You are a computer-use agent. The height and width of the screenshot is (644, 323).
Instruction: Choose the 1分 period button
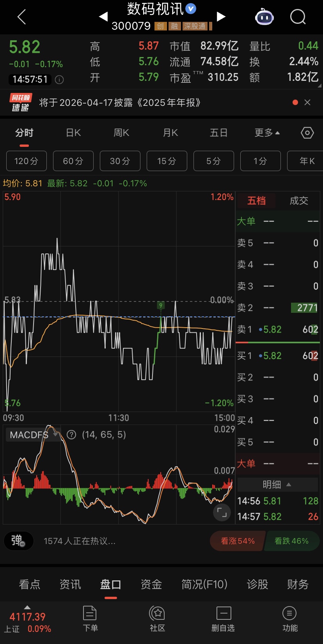(x=261, y=161)
